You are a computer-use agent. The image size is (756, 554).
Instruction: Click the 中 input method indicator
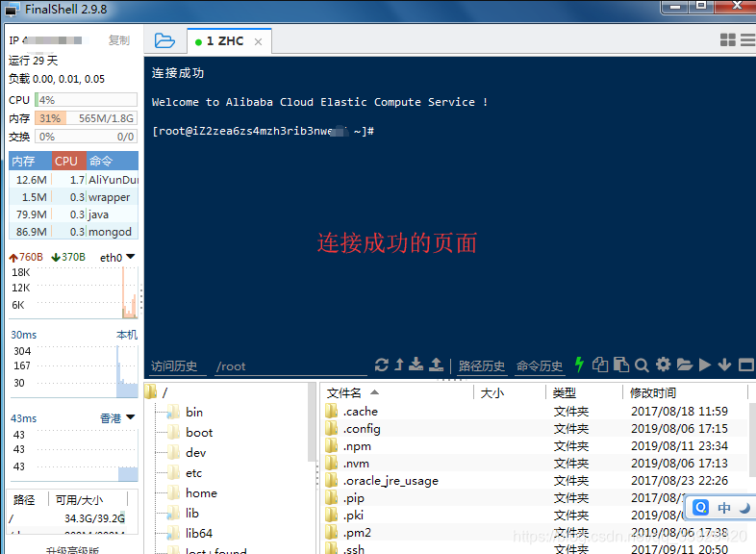click(x=724, y=508)
